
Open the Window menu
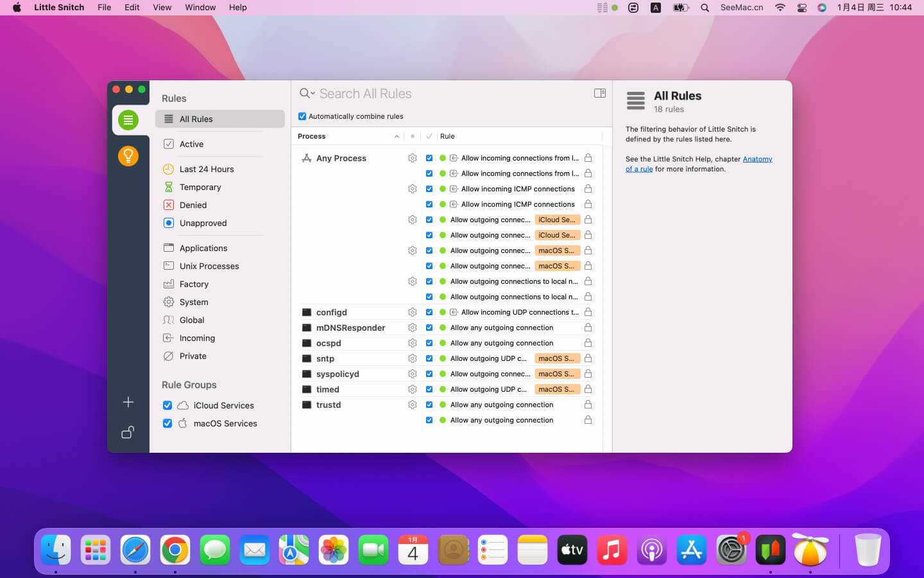point(200,8)
